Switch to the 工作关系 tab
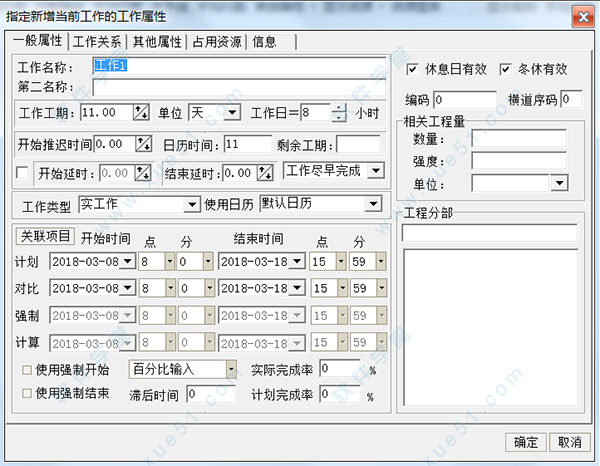Viewport: 600px width, 466px height. coord(98,42)
